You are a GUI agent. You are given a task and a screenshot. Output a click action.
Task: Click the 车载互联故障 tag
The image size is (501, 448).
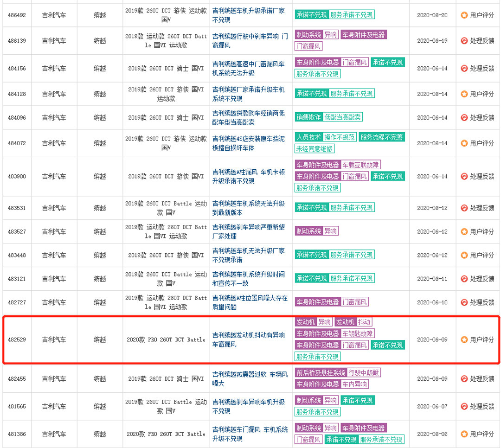coord(361,165)
